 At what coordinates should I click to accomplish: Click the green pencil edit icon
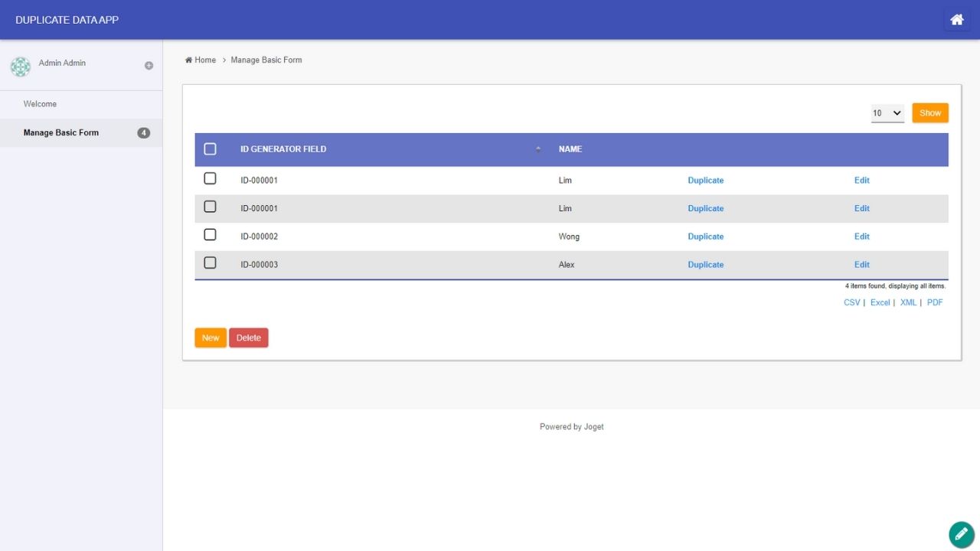click(961, 534)
